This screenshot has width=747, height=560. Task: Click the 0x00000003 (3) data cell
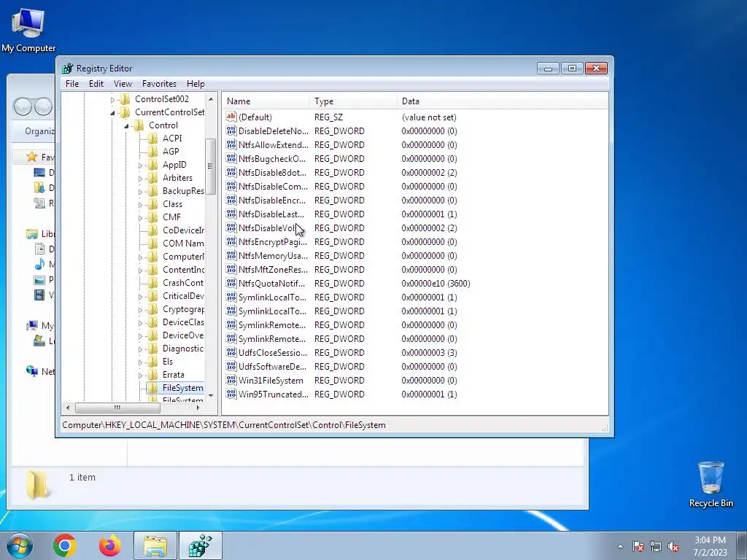click(429, 352)
